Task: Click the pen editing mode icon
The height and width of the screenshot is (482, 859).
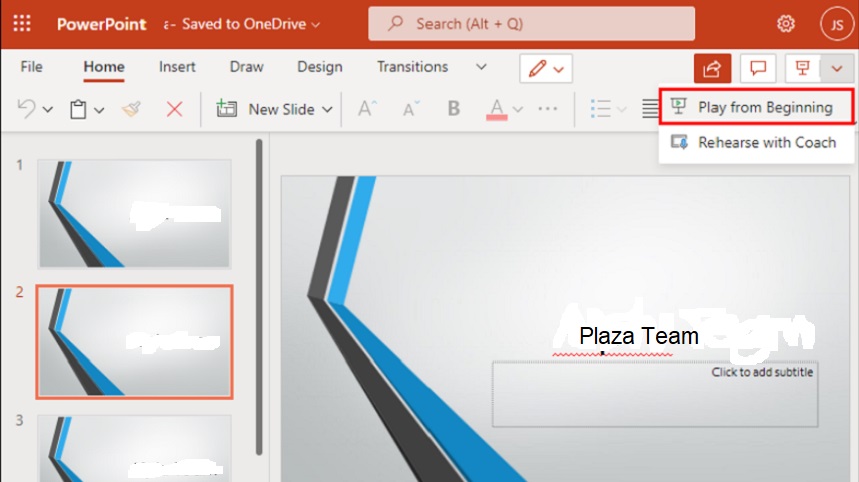Action: coord(537,68)
